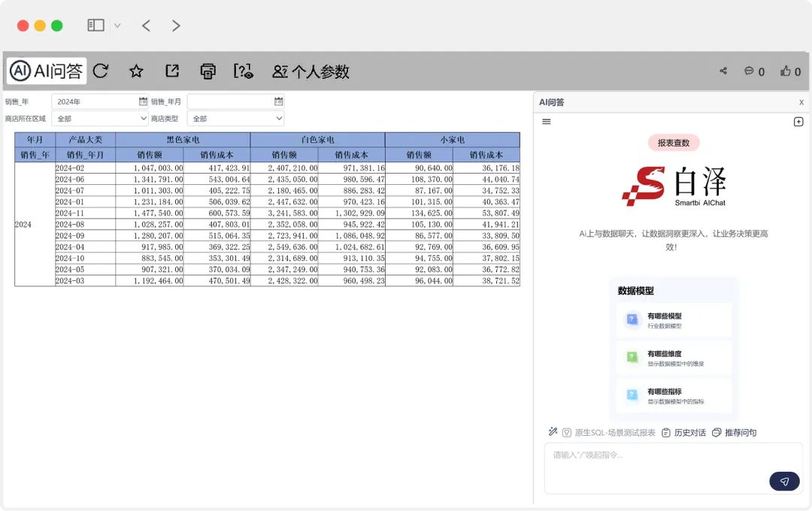
Task: Click the export icon in the toolbar
Action: point(172,71)
